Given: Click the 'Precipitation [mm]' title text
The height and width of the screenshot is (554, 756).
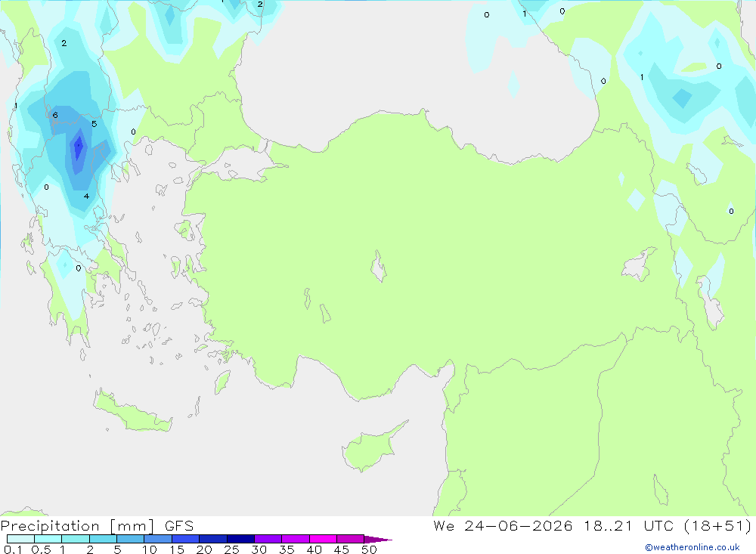Looking at the screenshot, I should (77, 526).
